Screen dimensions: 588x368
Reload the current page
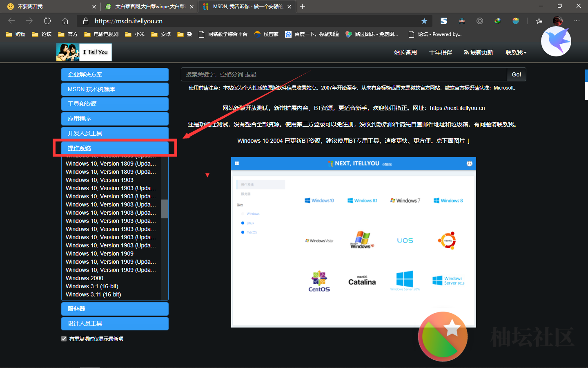tap(47, 21)
